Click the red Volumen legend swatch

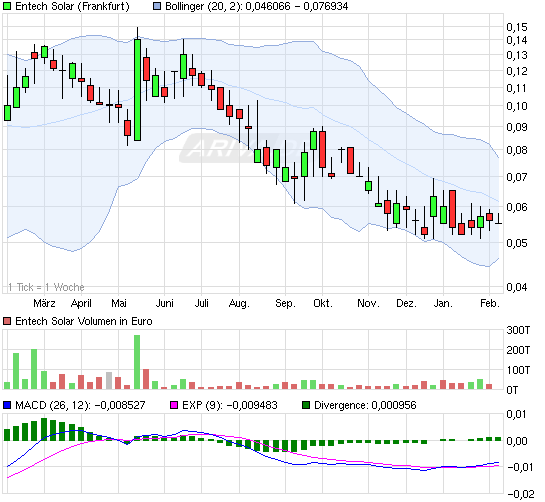click(x=7, y=321)
